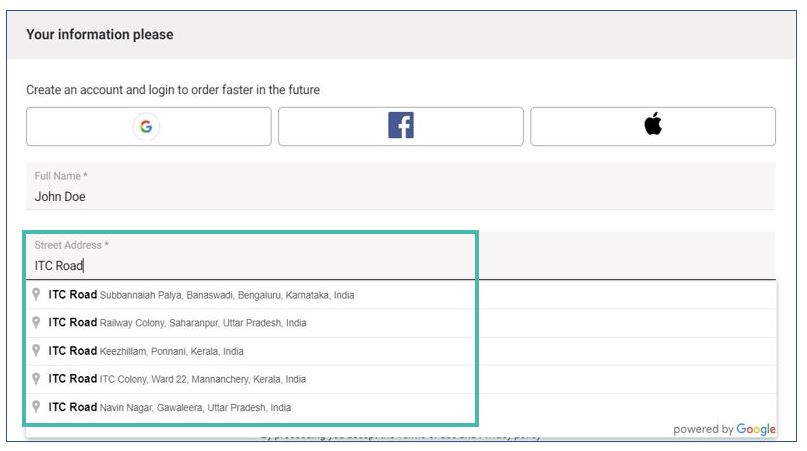The height and width of the screenshot is (451, 807).
Task: Select ITC Road Subbannaiah Palya, Bengaluru suggestion
Action: tap(401, 295)
